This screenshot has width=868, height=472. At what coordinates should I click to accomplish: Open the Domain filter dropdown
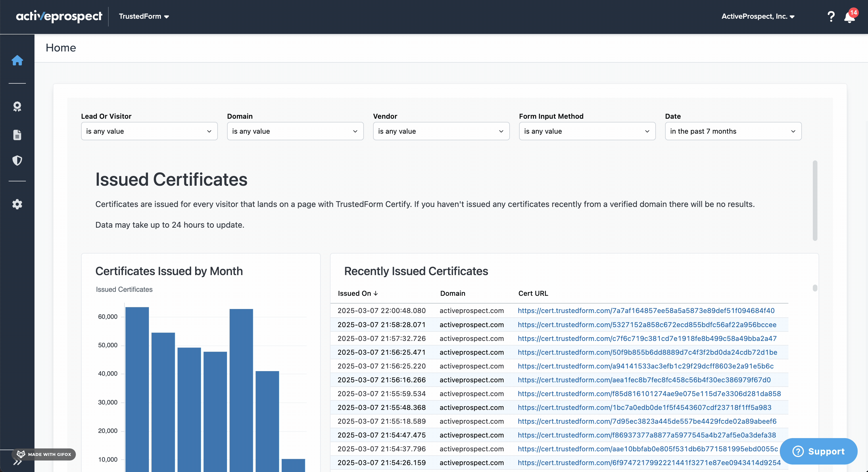tap(295, 131)
